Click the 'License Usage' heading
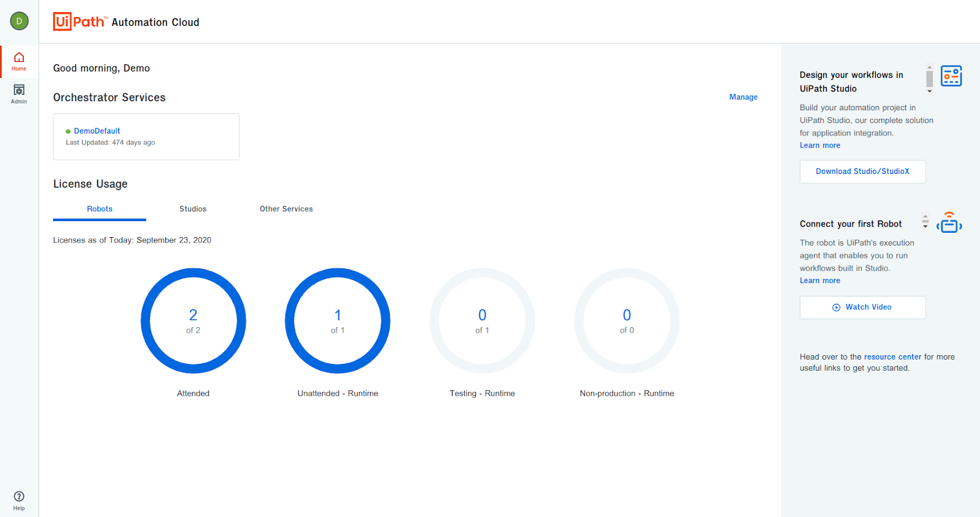This screenshot has height=517, width=980. click(91, 184)
